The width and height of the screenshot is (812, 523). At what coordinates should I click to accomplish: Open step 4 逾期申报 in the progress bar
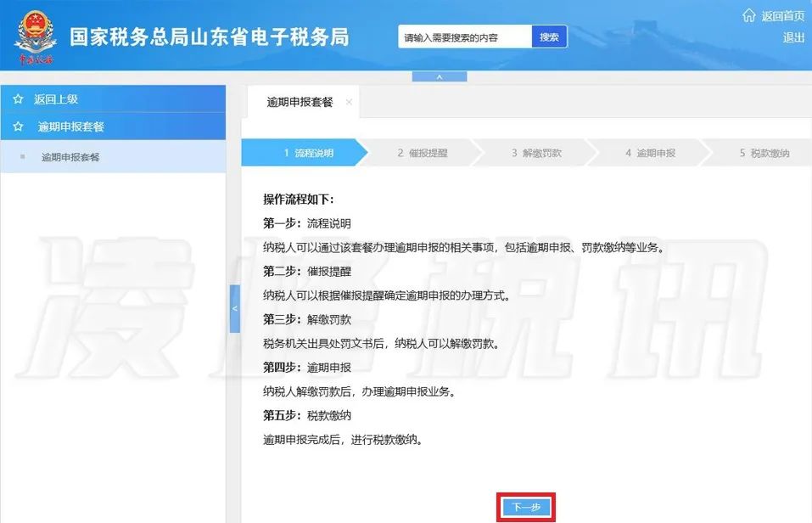(650, 154)
